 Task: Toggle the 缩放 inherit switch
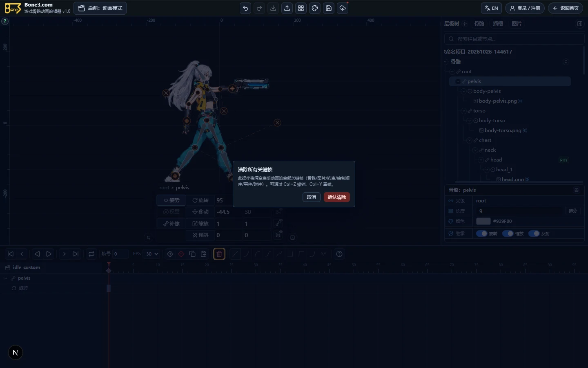[508, 233]
